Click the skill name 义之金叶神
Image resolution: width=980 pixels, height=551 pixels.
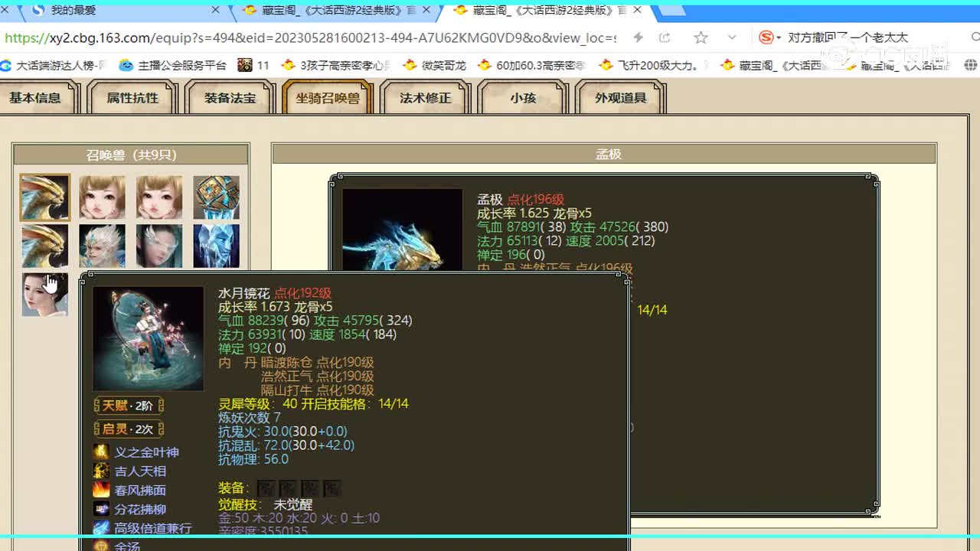(x=147, y=452)
